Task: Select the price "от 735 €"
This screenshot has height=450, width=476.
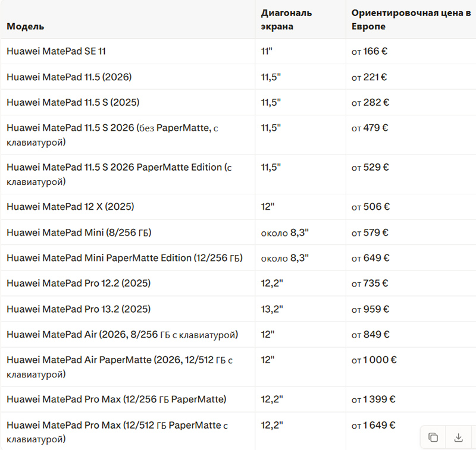Action: pos(370,283)
